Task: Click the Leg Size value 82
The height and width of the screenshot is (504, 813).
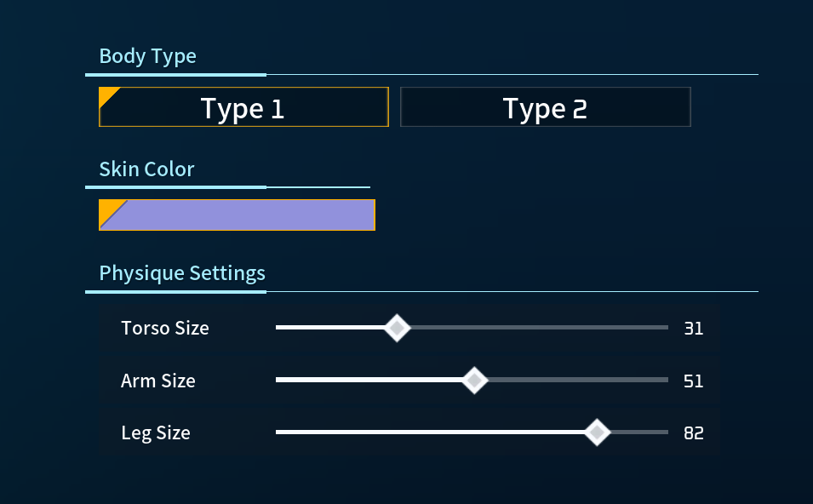Action: coord(694,432)
